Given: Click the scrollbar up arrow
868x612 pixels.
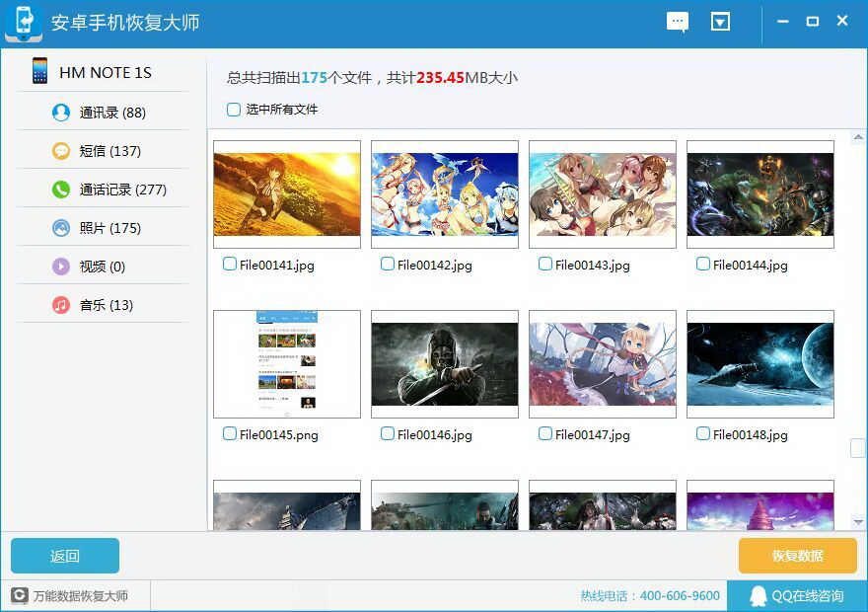Looking at the screenshot, I should coord(858,137).
